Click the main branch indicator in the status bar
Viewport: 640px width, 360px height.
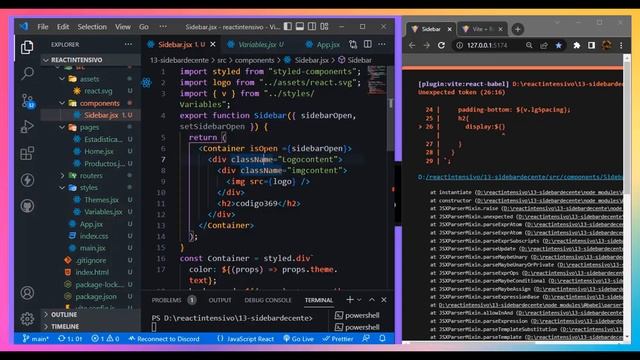point(36,338)
